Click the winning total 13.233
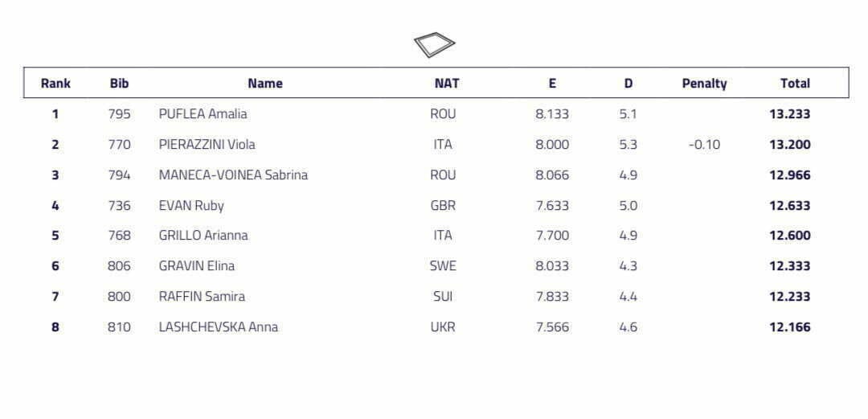Screen dimensions: 868x419 tap(789, 114)
